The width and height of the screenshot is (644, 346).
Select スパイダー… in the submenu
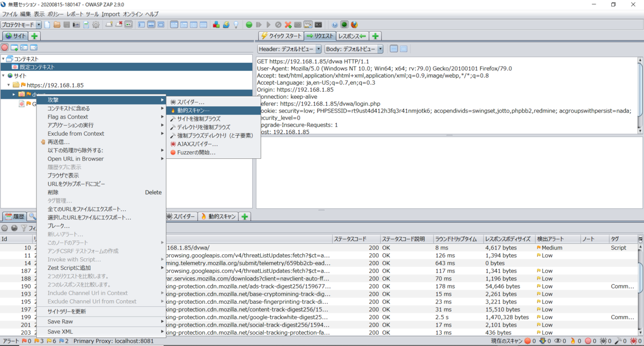tap(214, 102)
